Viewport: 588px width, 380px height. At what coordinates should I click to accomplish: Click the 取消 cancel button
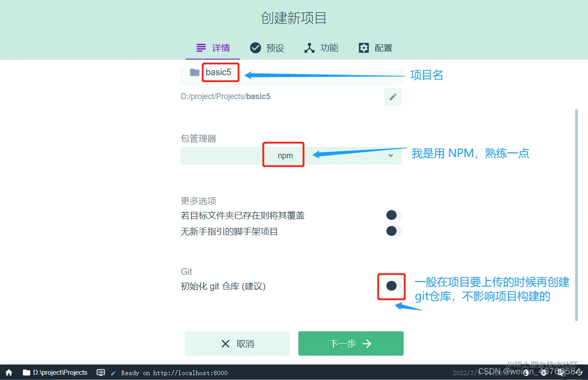point(237,343)
